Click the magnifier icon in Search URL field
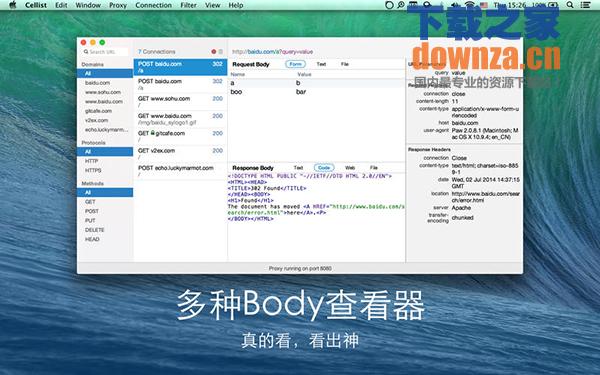The height and width of the screenshot is (375, 600). pyautogui.click(x=86, y=52)
